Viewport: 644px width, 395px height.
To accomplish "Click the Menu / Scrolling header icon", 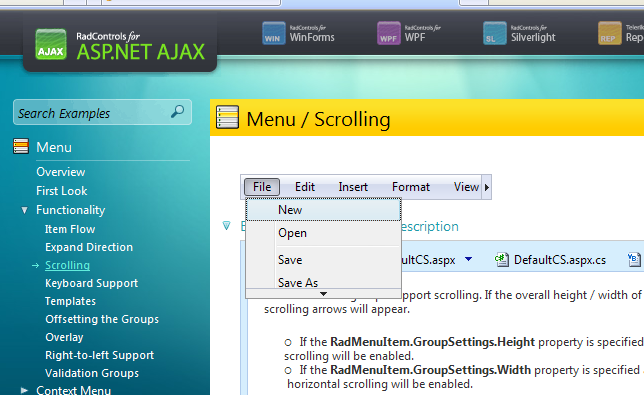I will (x=228, y=117).
